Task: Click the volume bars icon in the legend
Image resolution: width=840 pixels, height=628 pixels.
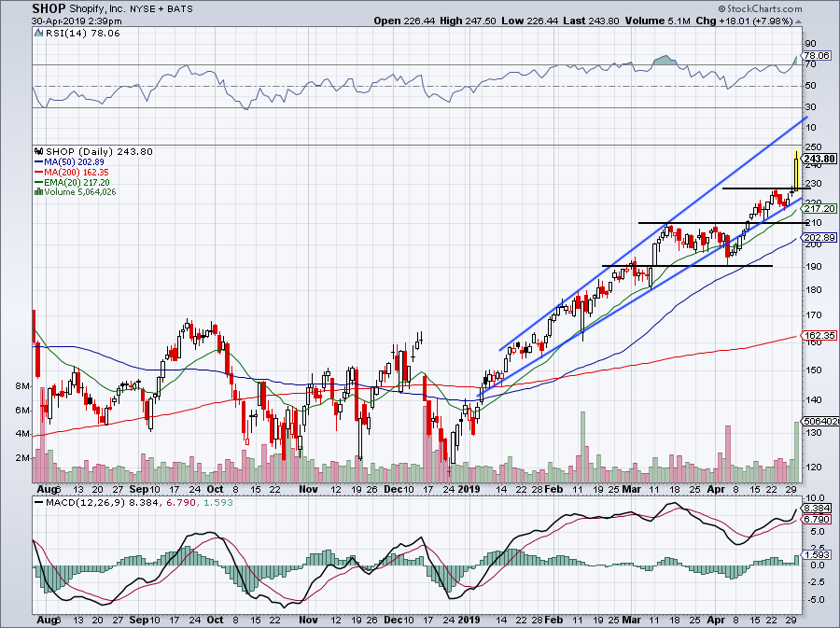Action: 38,191
